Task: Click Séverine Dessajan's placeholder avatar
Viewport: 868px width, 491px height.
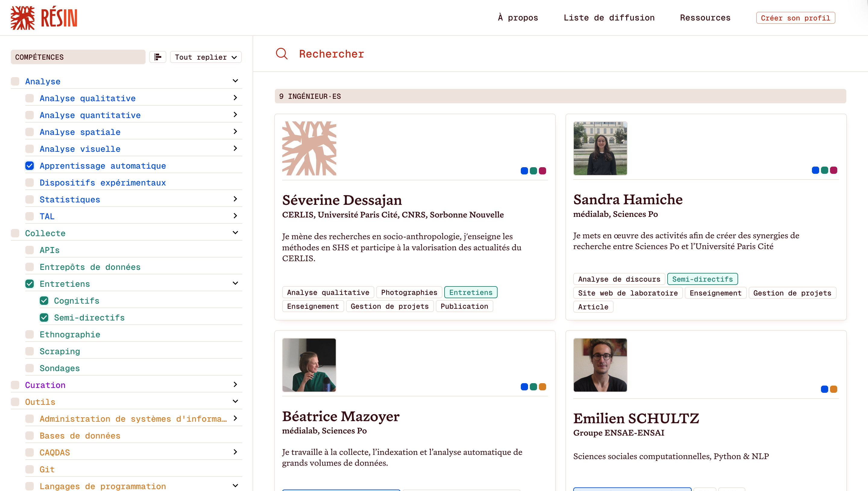Action: tap(309, 149)
